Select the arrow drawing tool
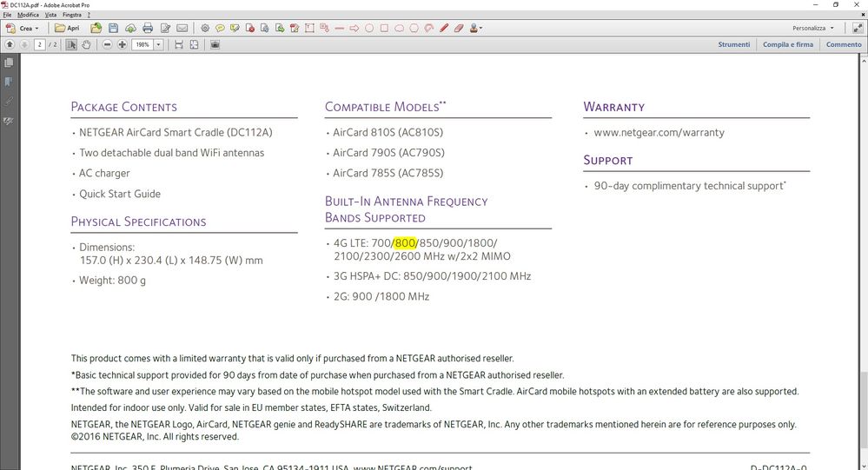Image resolution: width=868 pixels, height=470 pixels. [354, 28]
